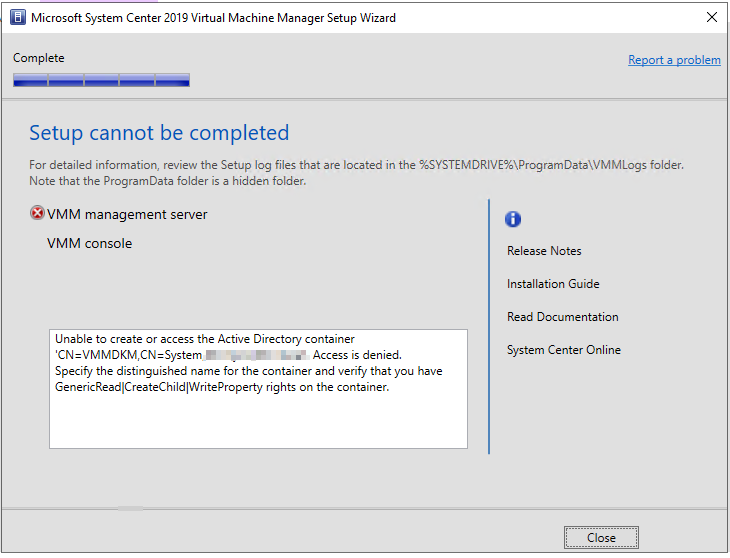The width and height of the screenshot is (730, 558).
Task: Open the Read Documentation link
Action: coord(562,317)
